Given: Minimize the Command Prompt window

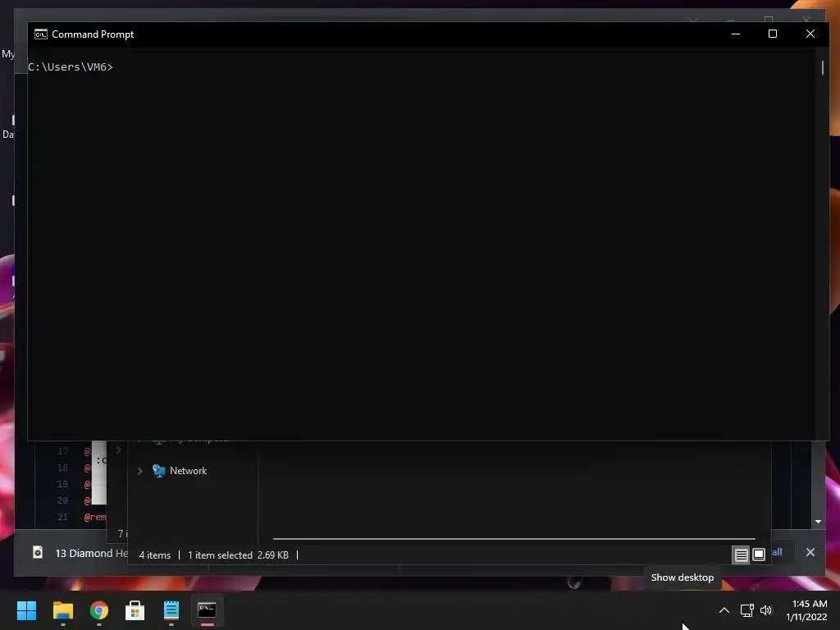Looking at the screenshot, I should 736,34.
